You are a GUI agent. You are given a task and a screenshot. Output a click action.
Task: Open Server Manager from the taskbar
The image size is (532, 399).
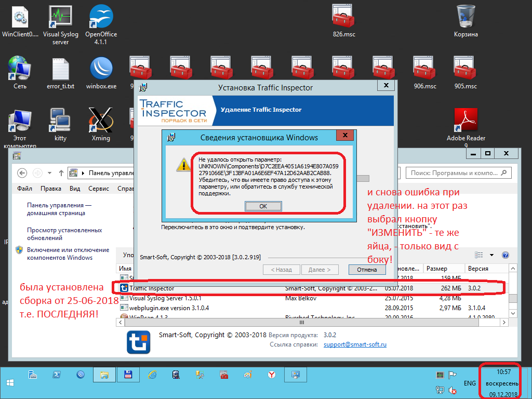click(x=33, y=375)
